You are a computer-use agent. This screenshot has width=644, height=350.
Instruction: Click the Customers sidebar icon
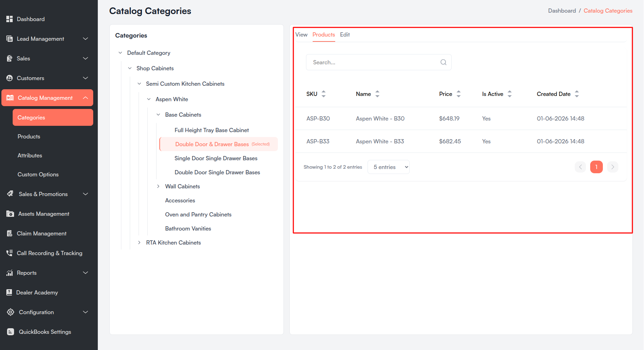pyautogui.click(x=9, y=78)
